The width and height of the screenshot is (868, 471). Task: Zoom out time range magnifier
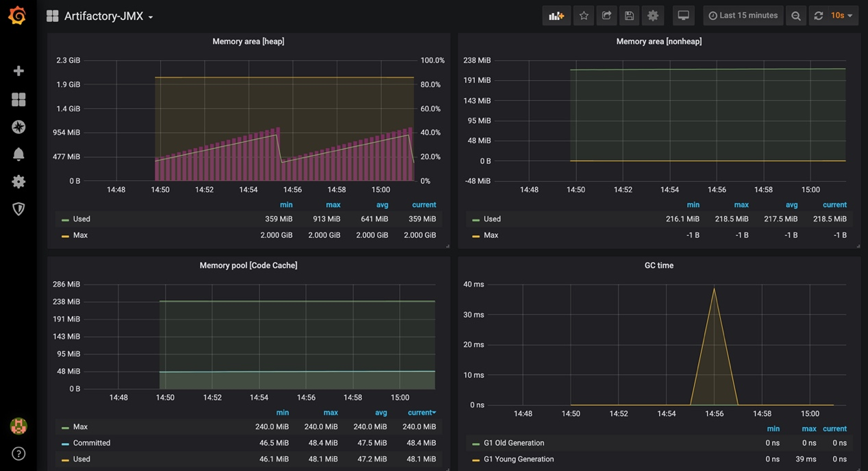795,16
